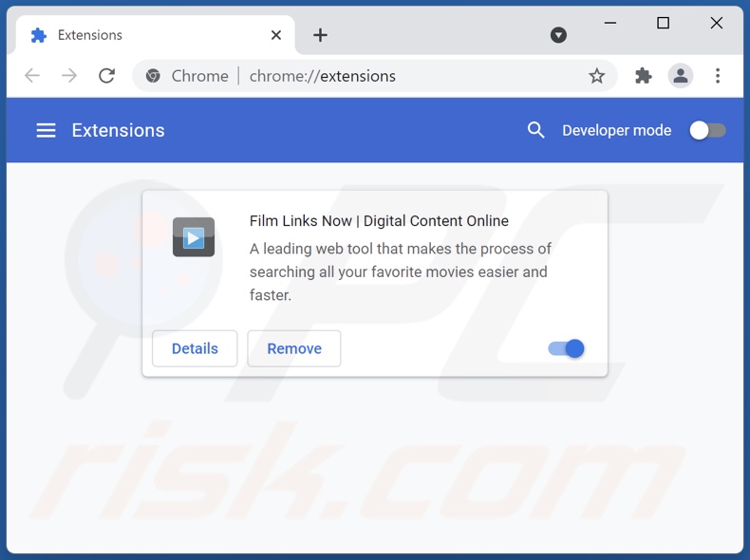Viewport: 750px width, 560px height.
Task: Click the chrome://extensions address bar
Action: click(375, 76)
